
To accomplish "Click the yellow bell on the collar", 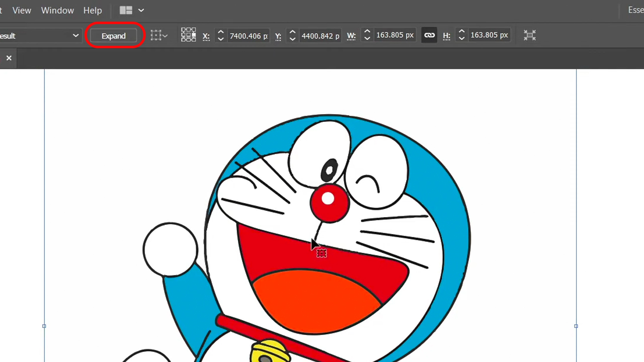I will point(270,351).
